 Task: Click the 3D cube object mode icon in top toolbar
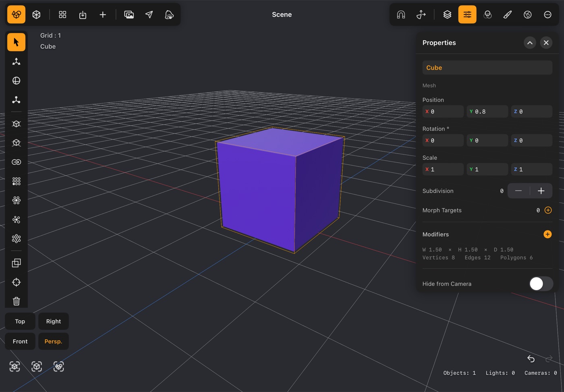click(x=36, y=15)
